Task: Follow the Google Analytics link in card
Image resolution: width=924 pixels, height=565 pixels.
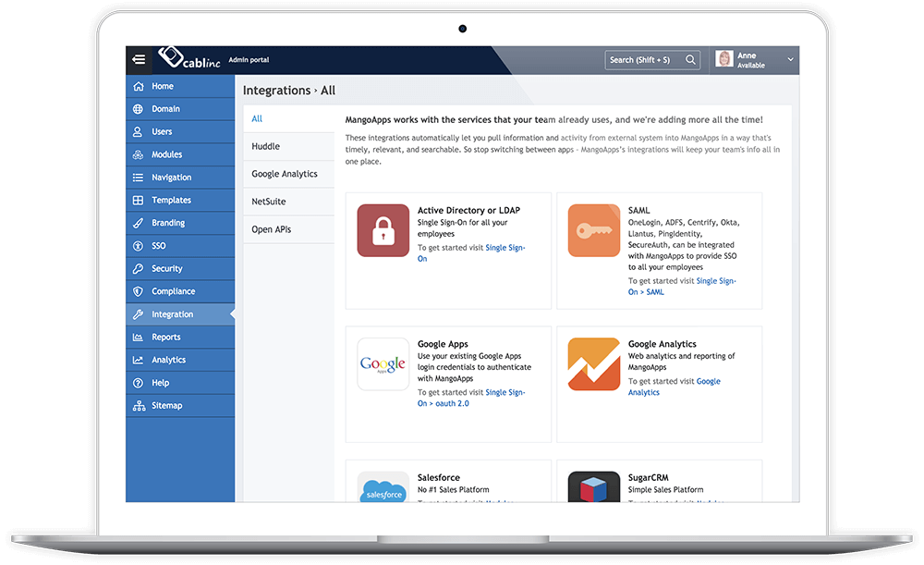Action: tap(709, 382)
